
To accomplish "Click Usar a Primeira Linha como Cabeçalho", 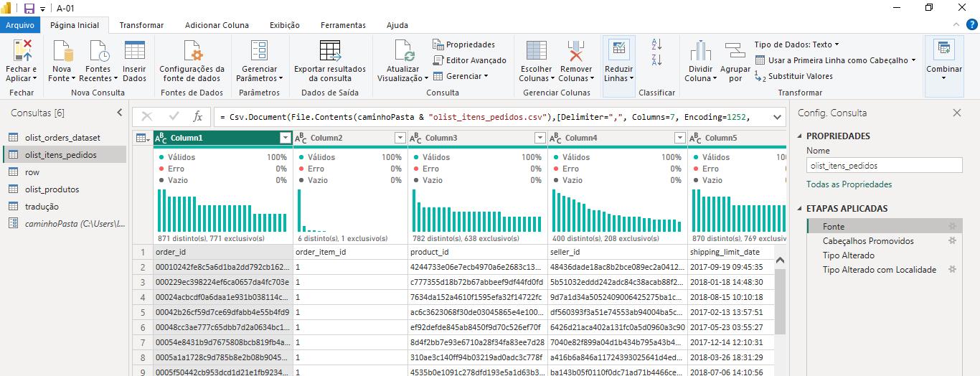I will [835, 60].
